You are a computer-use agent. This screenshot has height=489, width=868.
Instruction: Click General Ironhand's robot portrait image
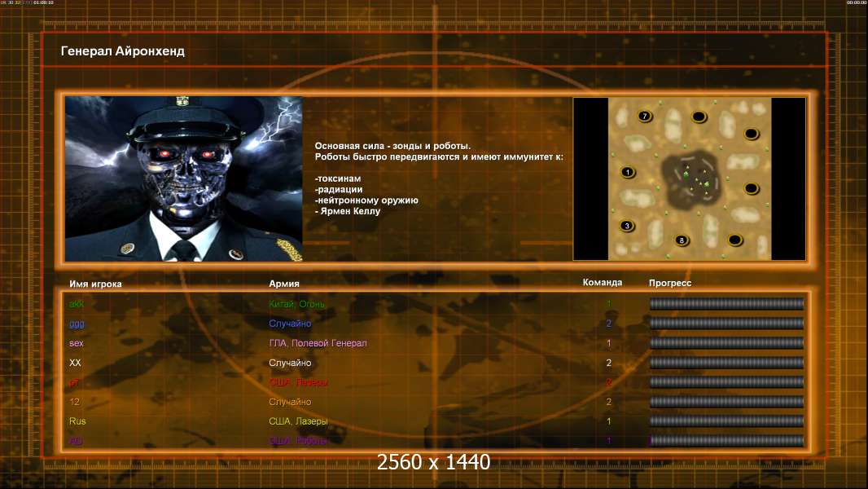point(184,178)
